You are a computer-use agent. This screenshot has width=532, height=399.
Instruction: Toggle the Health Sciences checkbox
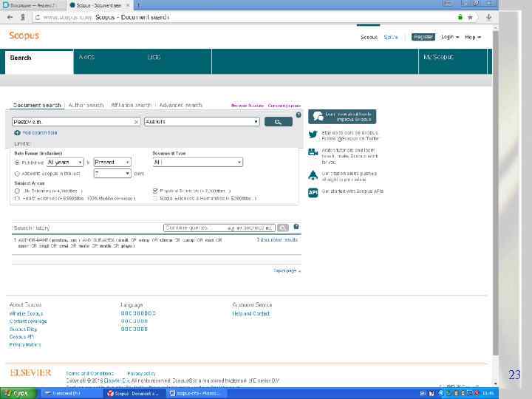[x=17, y=199]
